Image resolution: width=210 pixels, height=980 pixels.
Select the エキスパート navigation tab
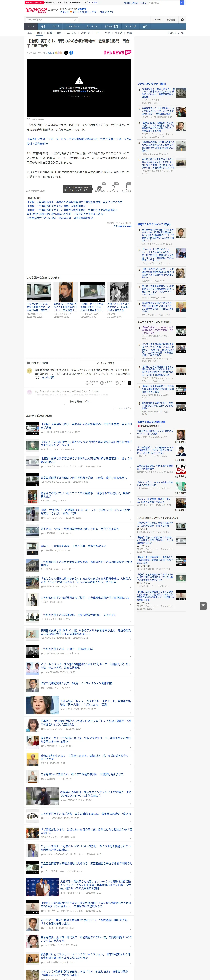[x=72, y=27]
